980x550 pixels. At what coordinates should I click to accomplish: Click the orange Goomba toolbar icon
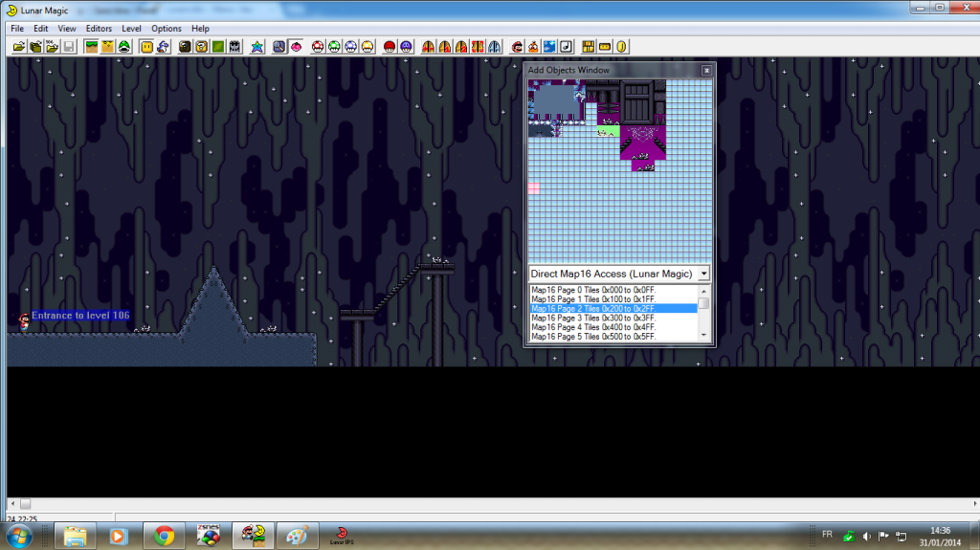[533, 47]
